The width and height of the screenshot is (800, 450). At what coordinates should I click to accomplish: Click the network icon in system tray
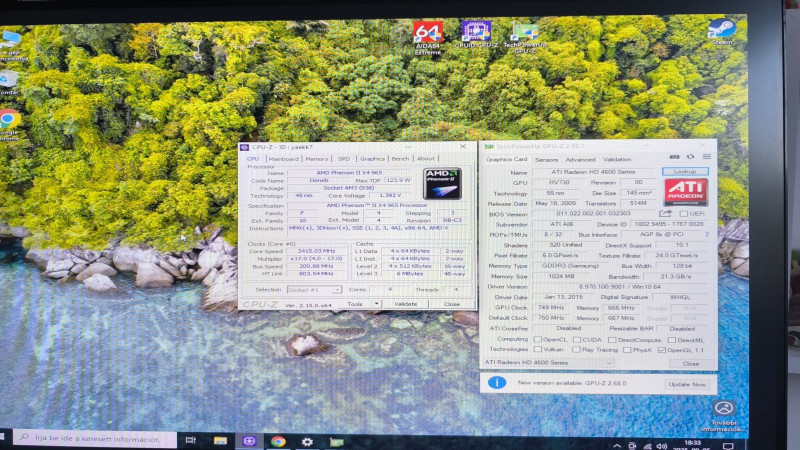coord(647,446)
